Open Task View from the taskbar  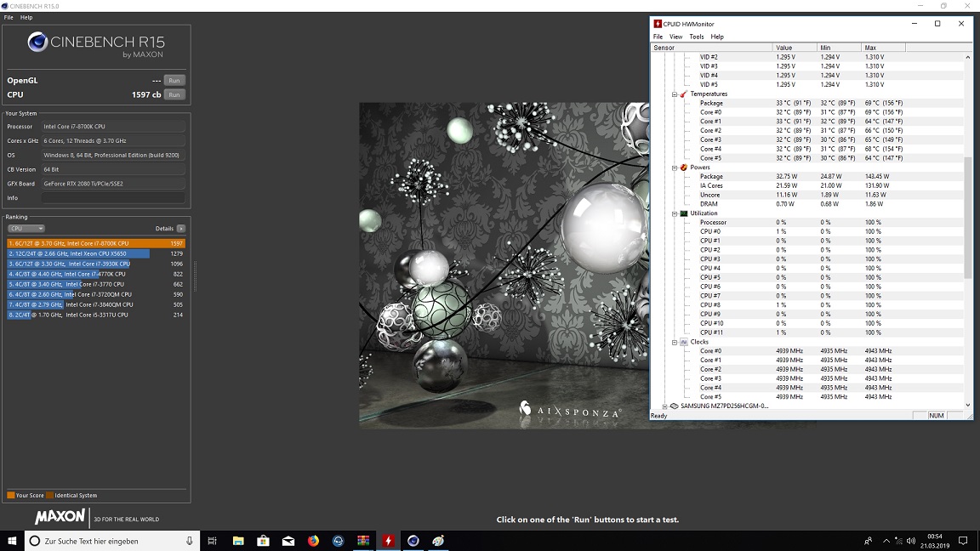[212, 541]
